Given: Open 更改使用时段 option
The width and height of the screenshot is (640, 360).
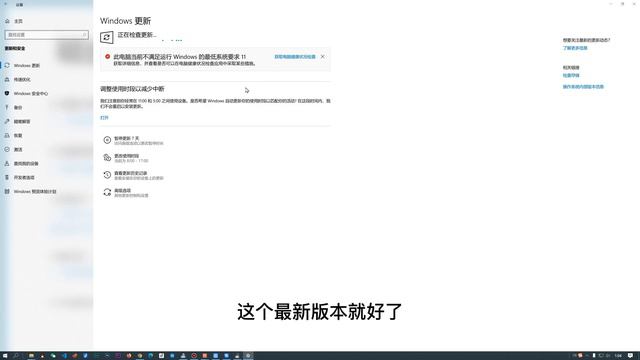Looking at the screenshot, I should (x=126, y=158).
